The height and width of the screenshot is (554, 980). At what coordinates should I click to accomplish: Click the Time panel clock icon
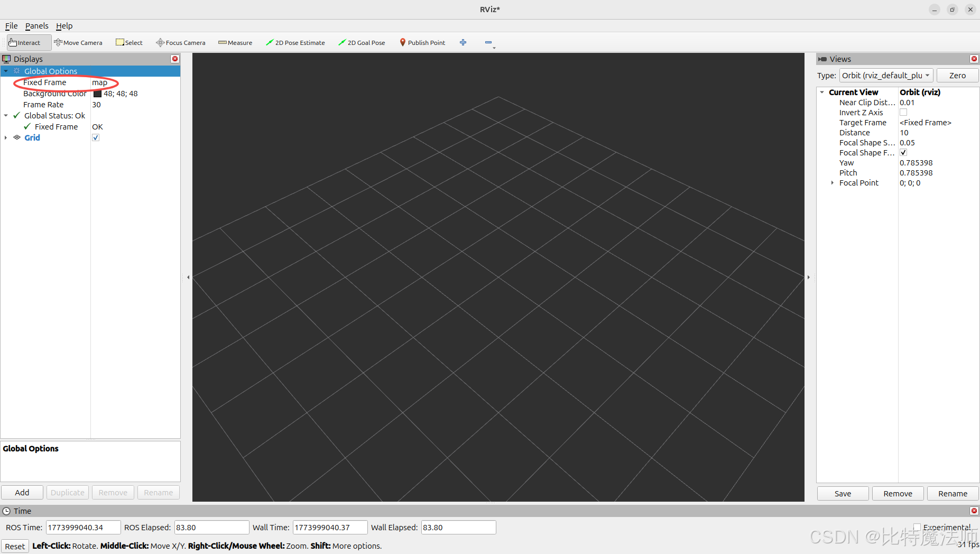tap(6, 511)
